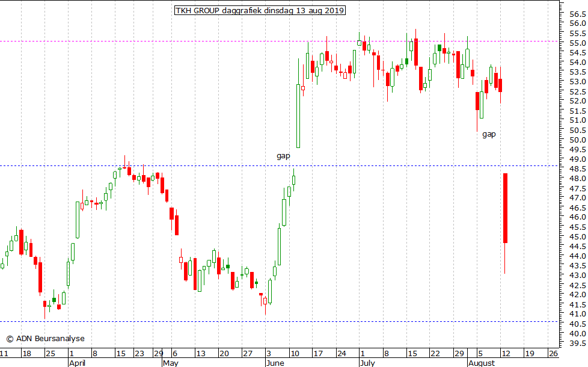Click date label 25 on the x-axis
Image resolution: width=588 pixels, height=367 pixels.
(51, 353)
